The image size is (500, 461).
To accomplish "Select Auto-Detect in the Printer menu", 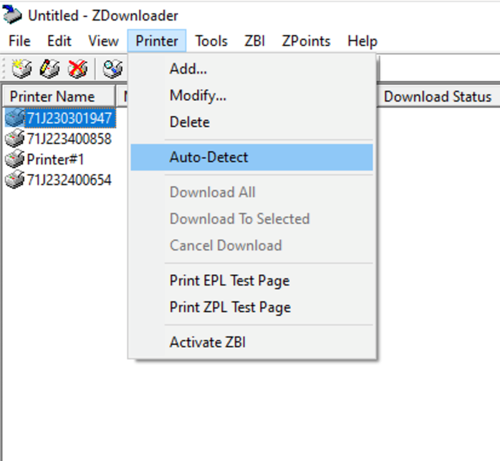I will click(252, 157).
